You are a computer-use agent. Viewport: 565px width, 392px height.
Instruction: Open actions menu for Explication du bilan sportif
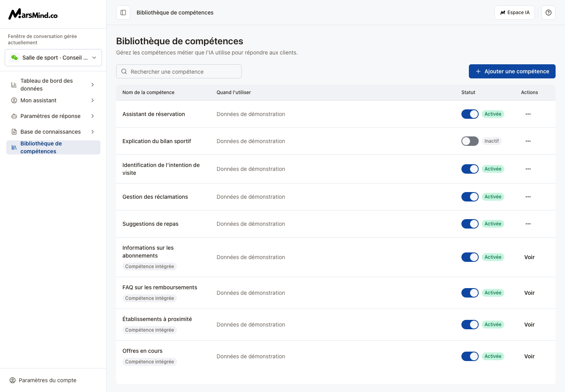click(x=528, y=141)
